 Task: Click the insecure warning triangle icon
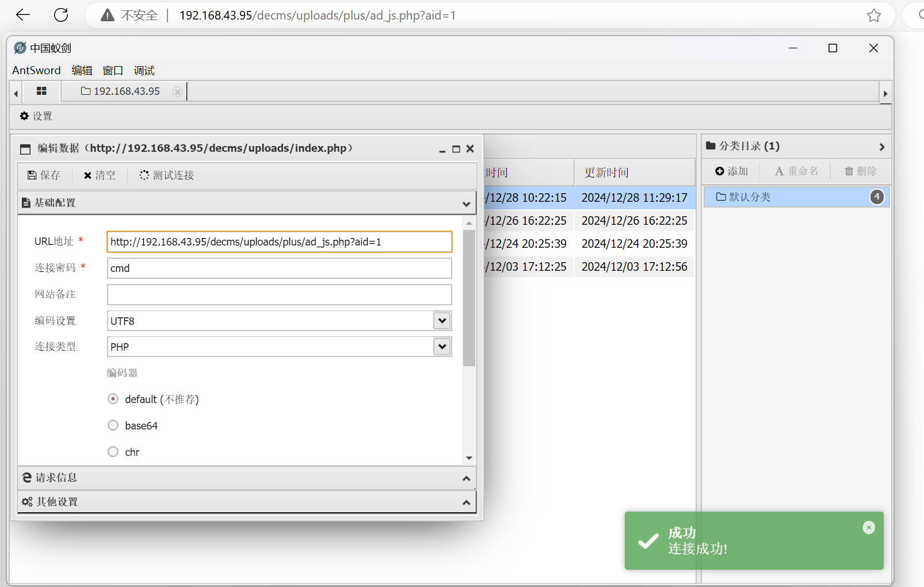point(108,16)
